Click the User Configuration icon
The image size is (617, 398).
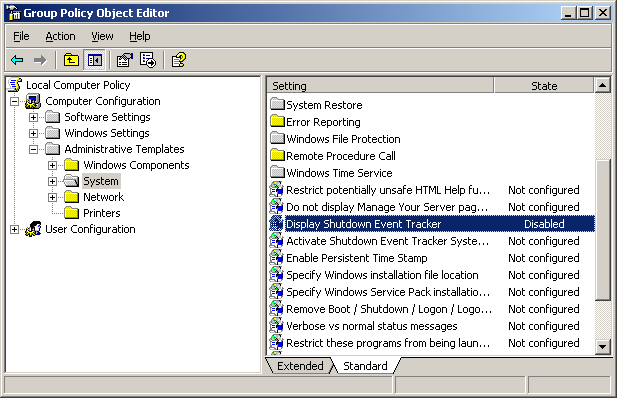[x=33, y=229]
